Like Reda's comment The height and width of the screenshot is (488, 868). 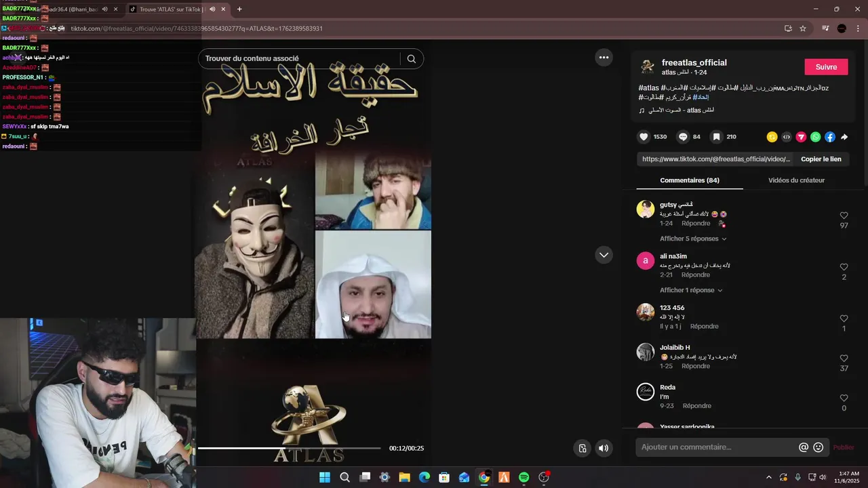click(x=844, y=399)
